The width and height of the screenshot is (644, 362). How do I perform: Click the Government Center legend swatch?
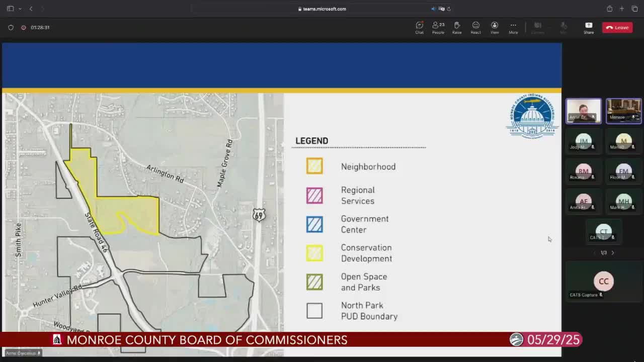pyautogui.click(x=314, y=224)
